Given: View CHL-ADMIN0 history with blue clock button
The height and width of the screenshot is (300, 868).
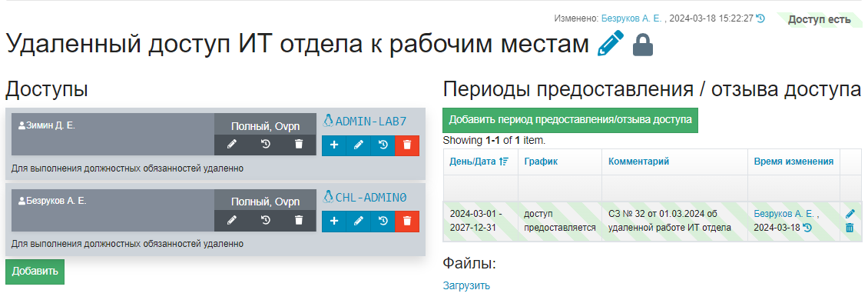Looking at the screenshot, I should click(x=383, y=222).
